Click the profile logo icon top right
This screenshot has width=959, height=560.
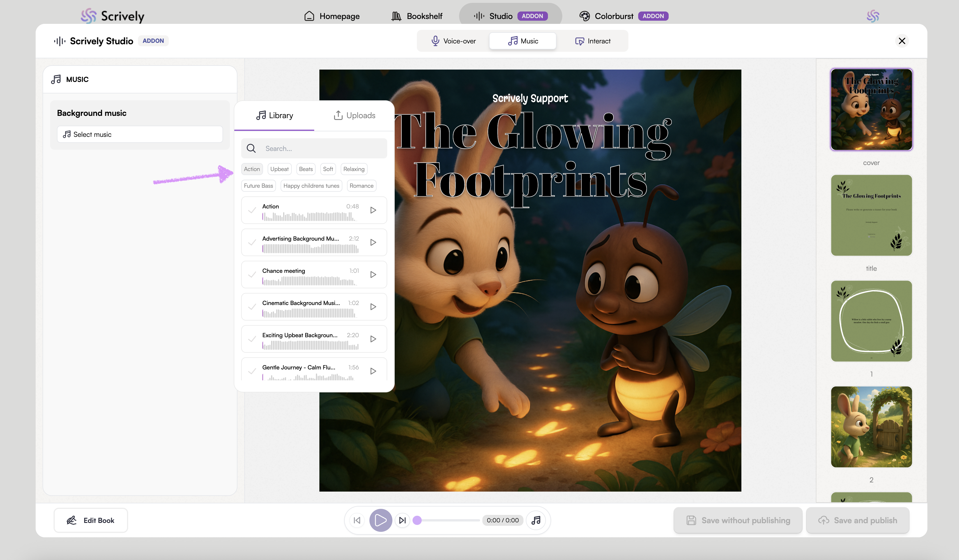pyautogui.click(x=872, y=16)
